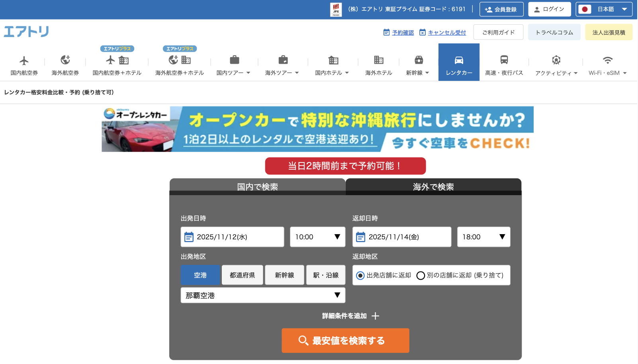
Task: Open overseas flights globe icon
Action: click(x=65, y=60)
